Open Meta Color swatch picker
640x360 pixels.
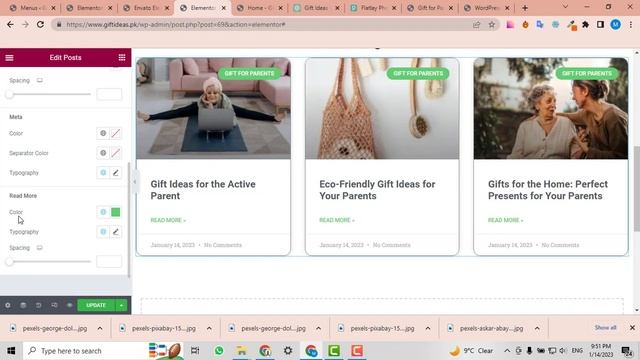coord(116,133)
